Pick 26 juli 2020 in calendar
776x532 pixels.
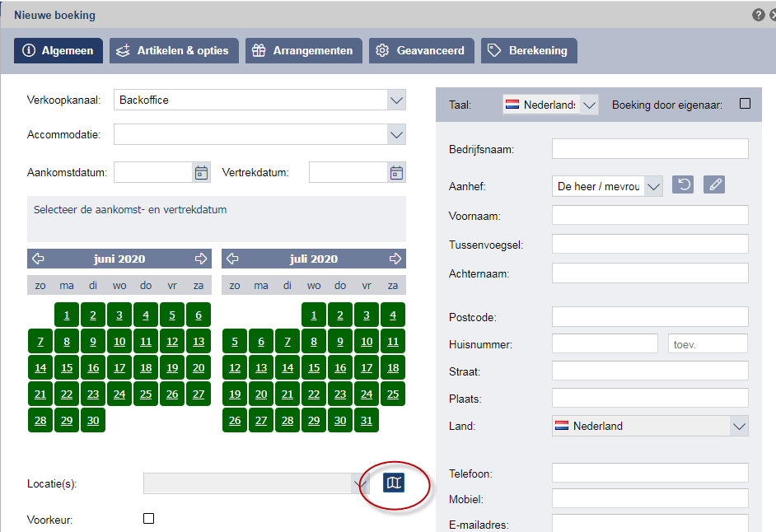[235, 420]
